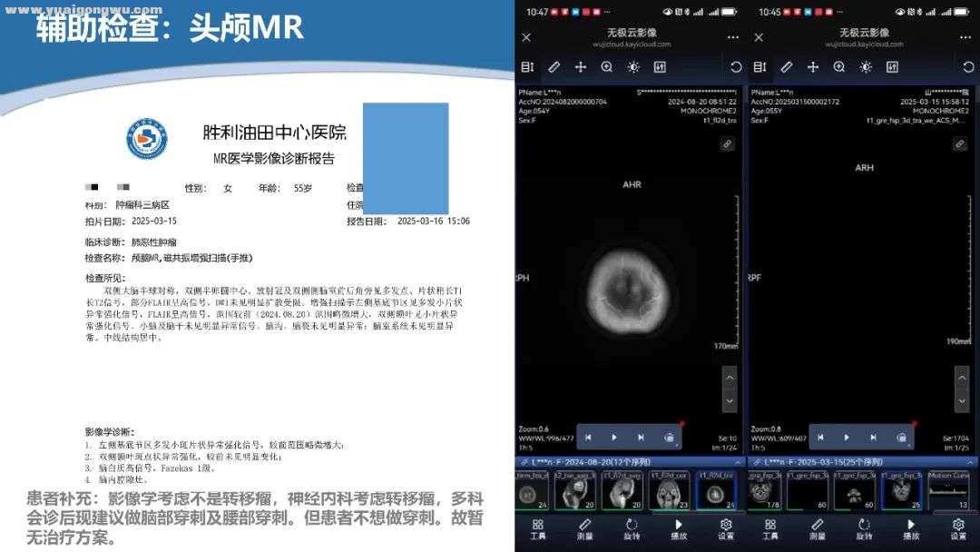Tap 旋转 button in right viewer bottom bar

tap(863, 528)
